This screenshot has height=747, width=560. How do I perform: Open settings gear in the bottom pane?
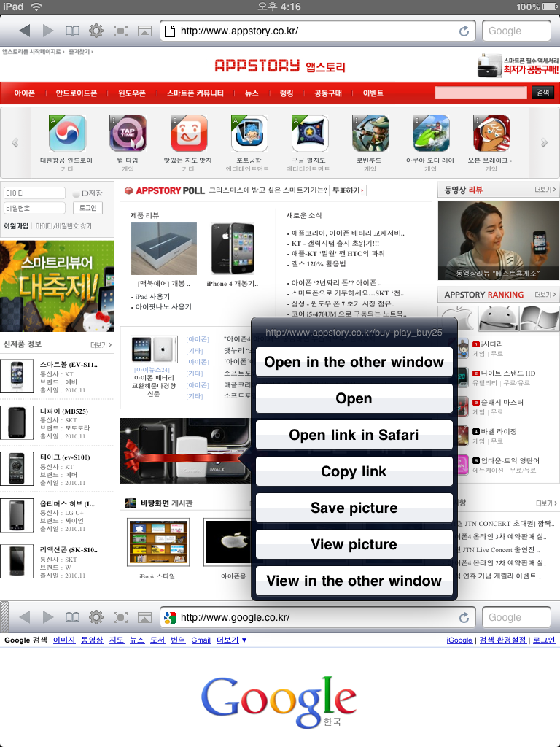tap(96, 617)
